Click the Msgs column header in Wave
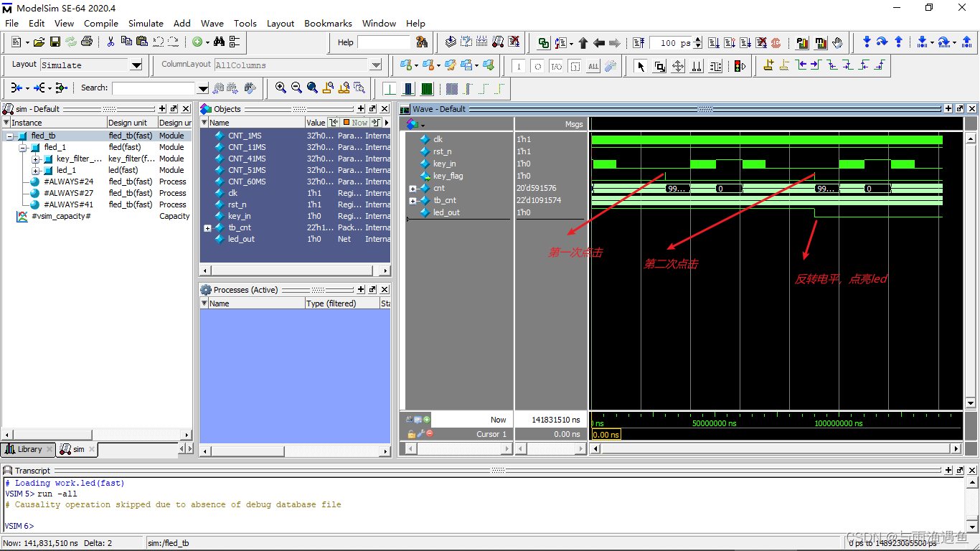The width and height of the screenshot is (980, 551). pos(551,123)
